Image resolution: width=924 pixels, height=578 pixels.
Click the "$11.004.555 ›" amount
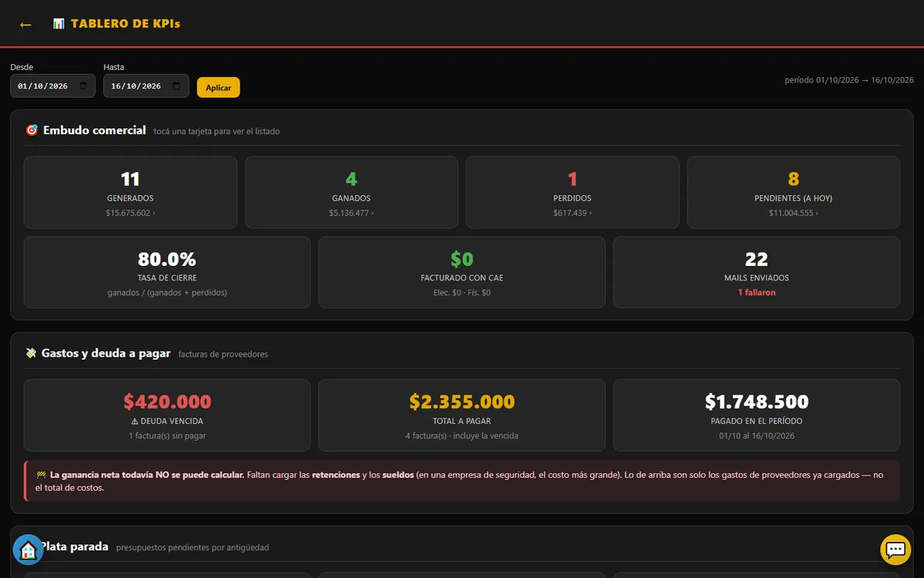793,213
